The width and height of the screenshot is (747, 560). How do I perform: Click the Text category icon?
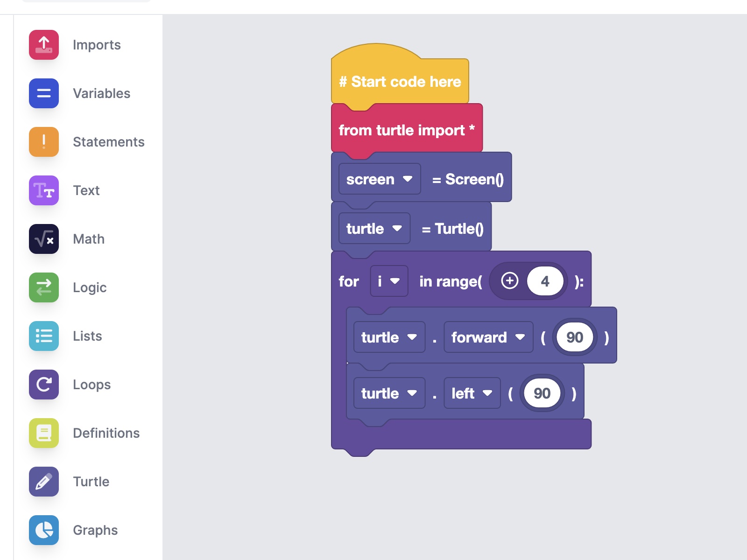click(x=44, y=190)
